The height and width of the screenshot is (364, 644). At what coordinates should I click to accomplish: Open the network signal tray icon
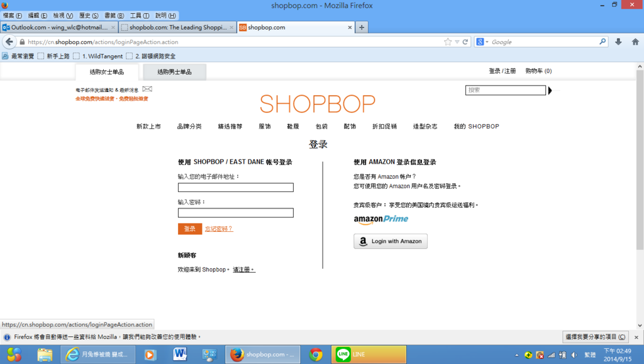pyautogui.click(x=551, y=355)
